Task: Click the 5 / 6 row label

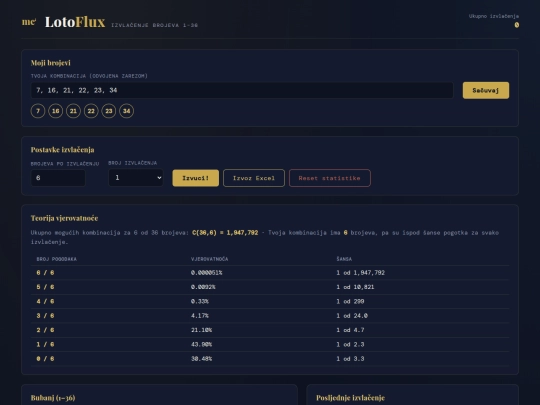Action: 45,287
